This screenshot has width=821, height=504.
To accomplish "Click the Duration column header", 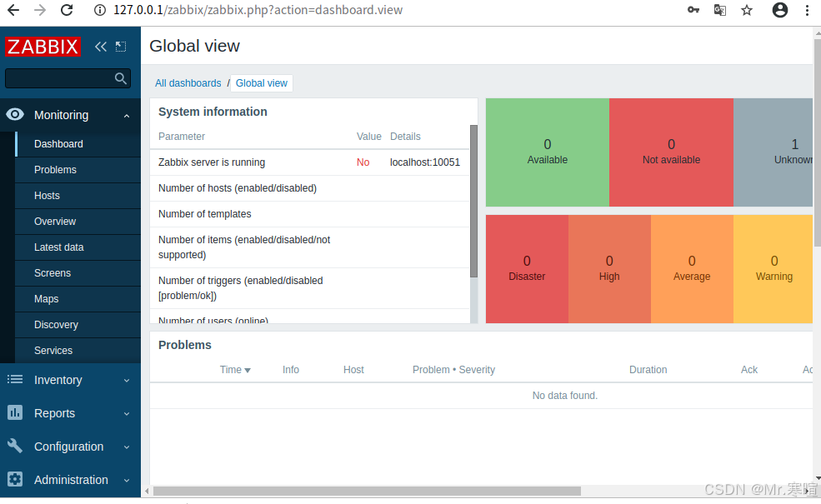I will 648,370.
